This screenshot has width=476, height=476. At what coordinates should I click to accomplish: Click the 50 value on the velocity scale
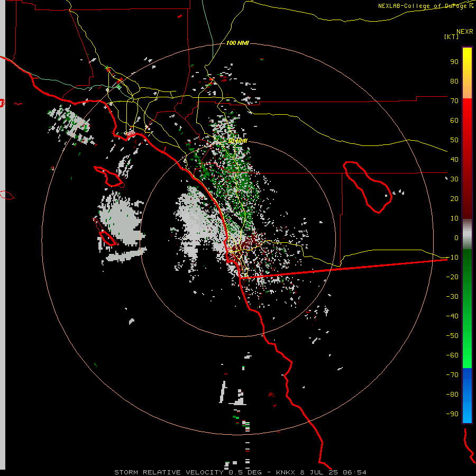pyautogui.click(x=454, y=140)
